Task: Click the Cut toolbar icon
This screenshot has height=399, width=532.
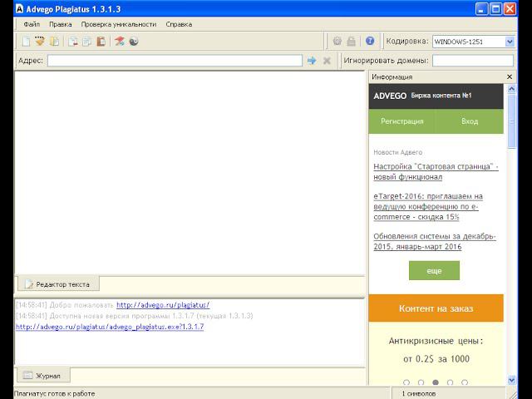Action: point(73,42)
